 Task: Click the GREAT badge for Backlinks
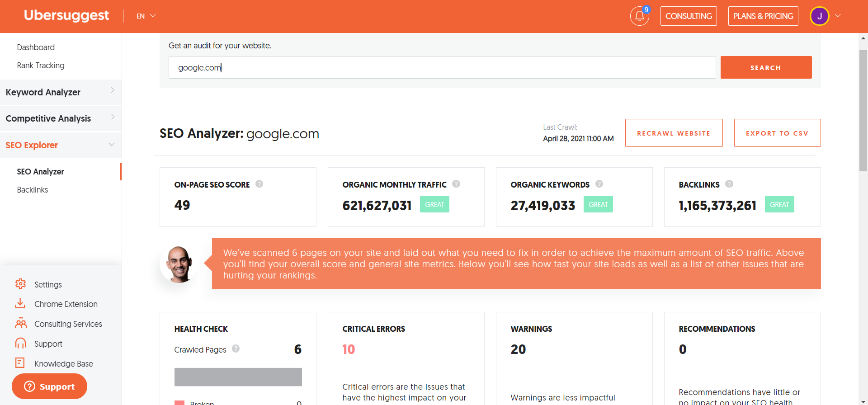[x=779, y=204]
